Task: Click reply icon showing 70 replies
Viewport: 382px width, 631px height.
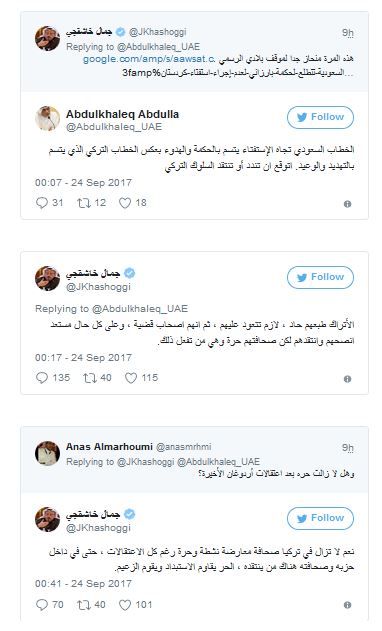Action: tap(42, 604)
